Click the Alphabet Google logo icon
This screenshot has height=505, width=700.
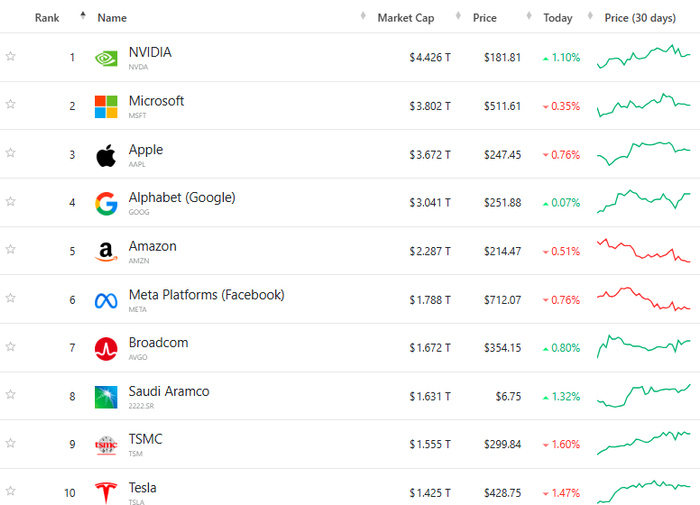coord(106,203)
